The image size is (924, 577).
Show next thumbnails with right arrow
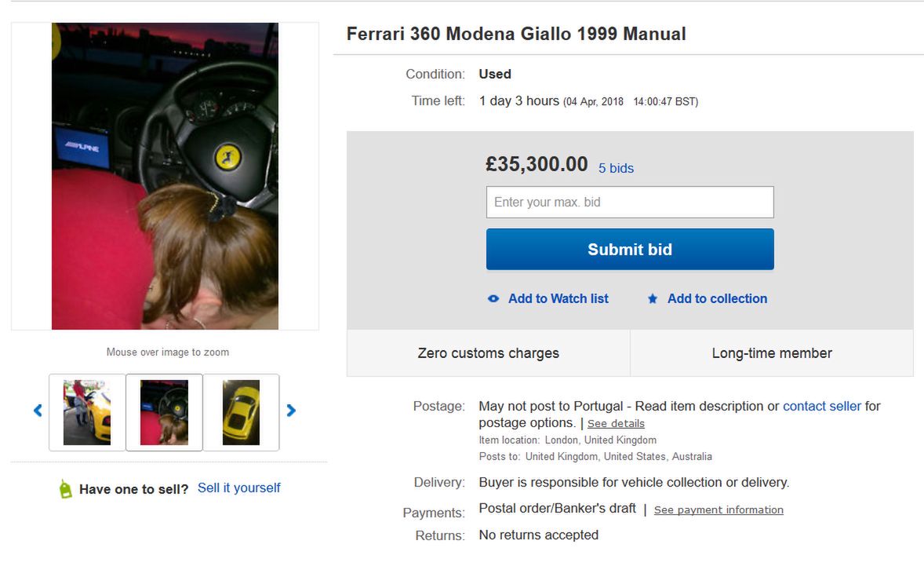[x=291, y=411]
